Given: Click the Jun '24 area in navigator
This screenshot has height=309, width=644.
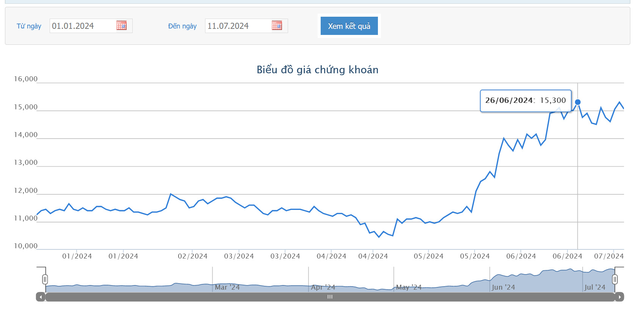Looking at the screenshot, I should tap(503, 287).
